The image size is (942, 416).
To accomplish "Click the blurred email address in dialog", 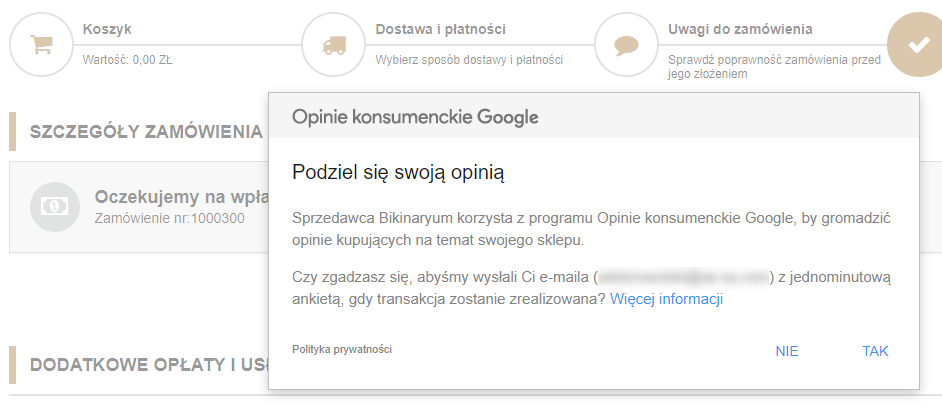I will [684, 276].
